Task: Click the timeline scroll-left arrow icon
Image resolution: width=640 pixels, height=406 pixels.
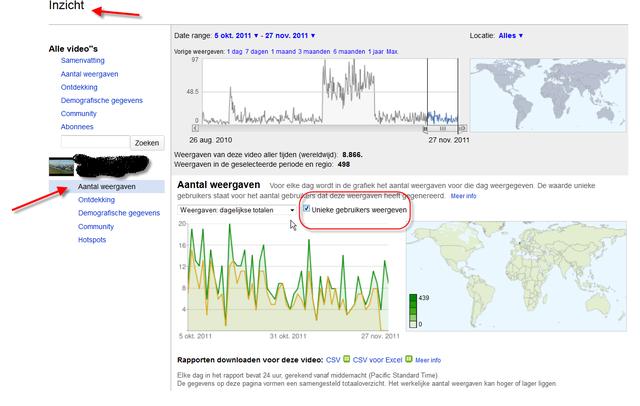Action: click(195, 128)
